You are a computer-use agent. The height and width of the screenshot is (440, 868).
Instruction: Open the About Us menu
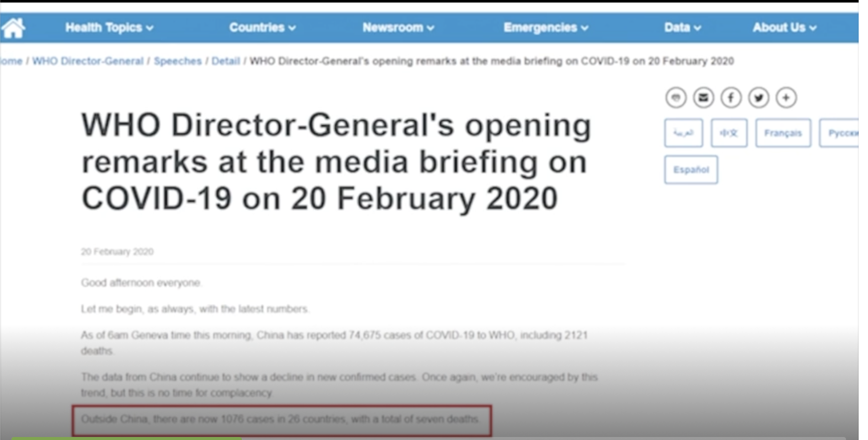coord(784,28)
